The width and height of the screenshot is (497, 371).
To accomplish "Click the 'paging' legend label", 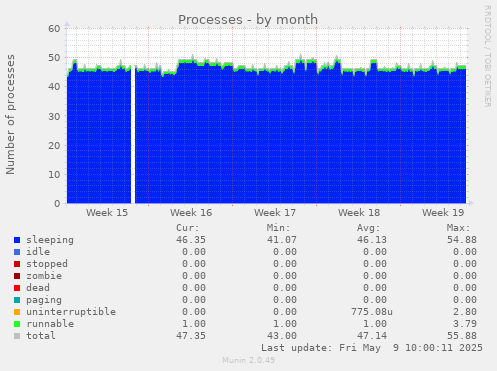I will point(44,300).
